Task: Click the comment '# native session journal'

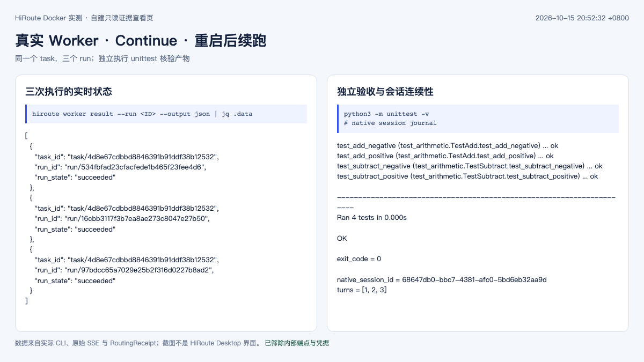Action: pyautogui.click(x=390, y=123)
